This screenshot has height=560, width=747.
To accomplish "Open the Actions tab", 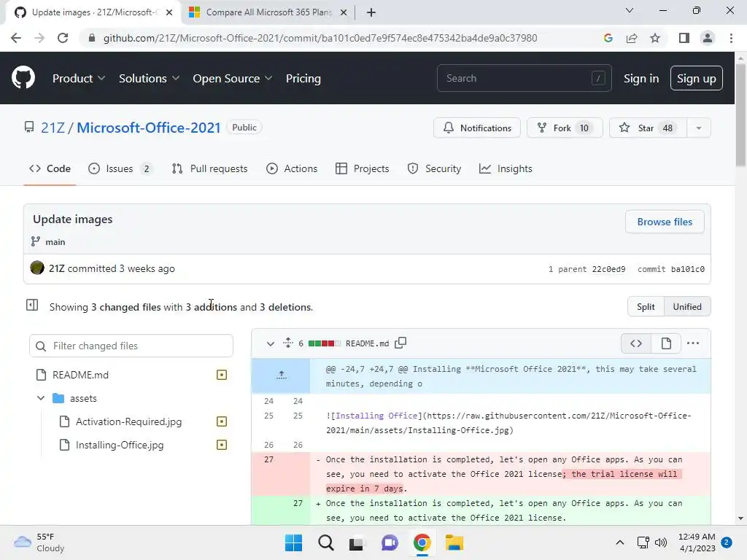I will 292,168.
